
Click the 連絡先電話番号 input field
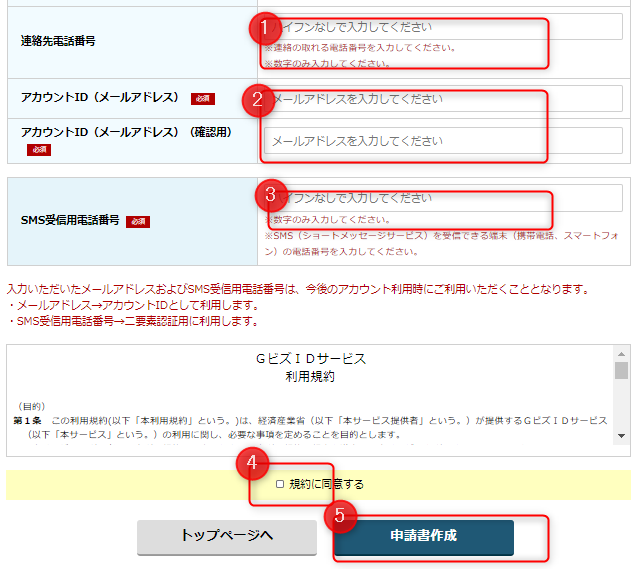pyautogui.click(x=443, y=27)
